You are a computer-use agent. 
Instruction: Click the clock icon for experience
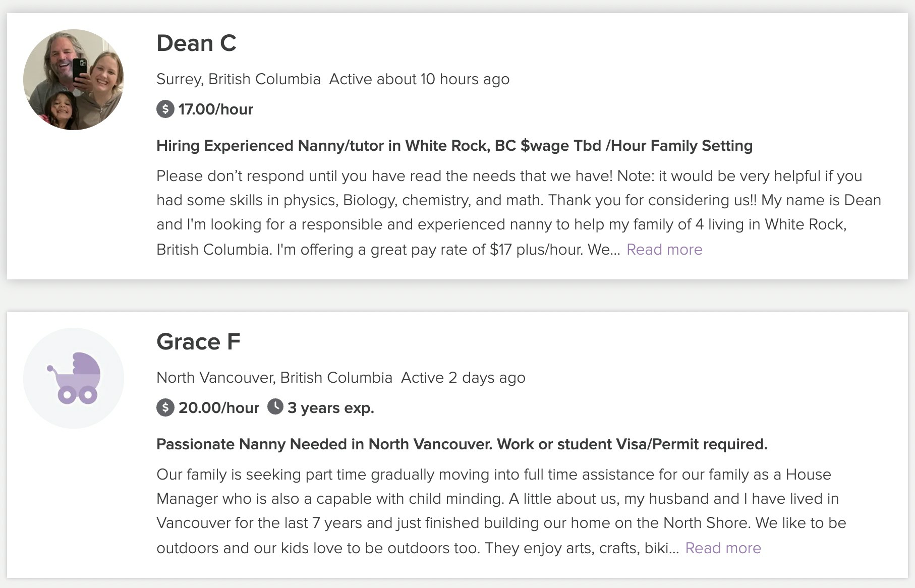click(x=275, y=406)
